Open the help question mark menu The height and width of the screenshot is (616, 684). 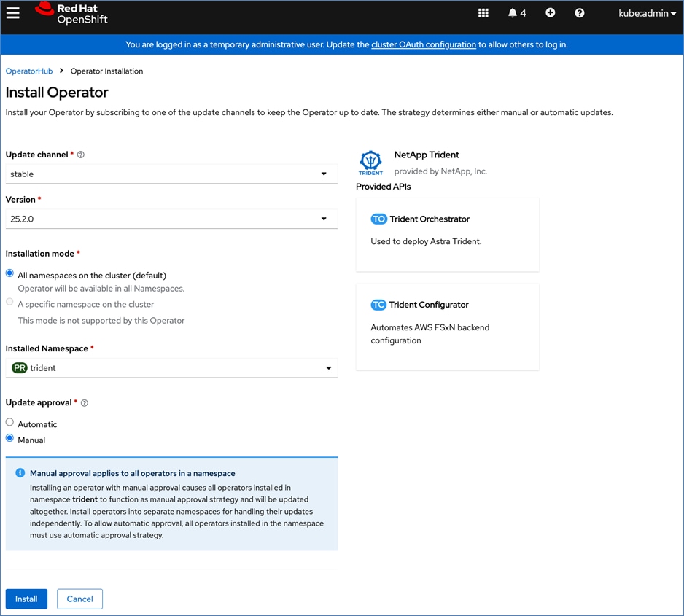[x=579, y=13]
